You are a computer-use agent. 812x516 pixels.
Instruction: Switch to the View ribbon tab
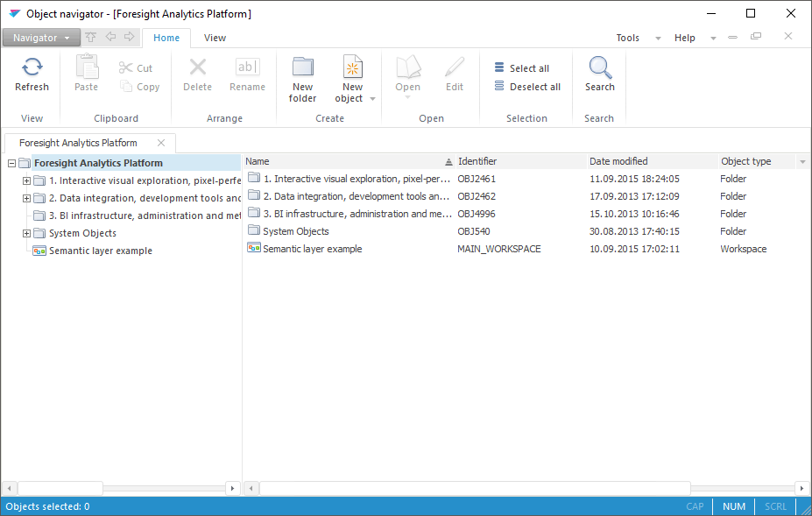(215, 38)
